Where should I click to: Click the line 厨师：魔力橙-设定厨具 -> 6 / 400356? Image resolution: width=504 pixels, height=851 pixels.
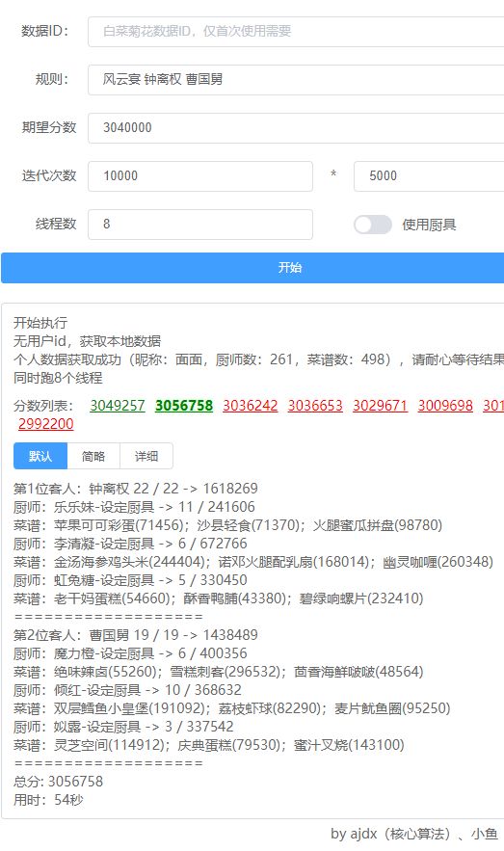pyautogui.click(x=130, y=654)
